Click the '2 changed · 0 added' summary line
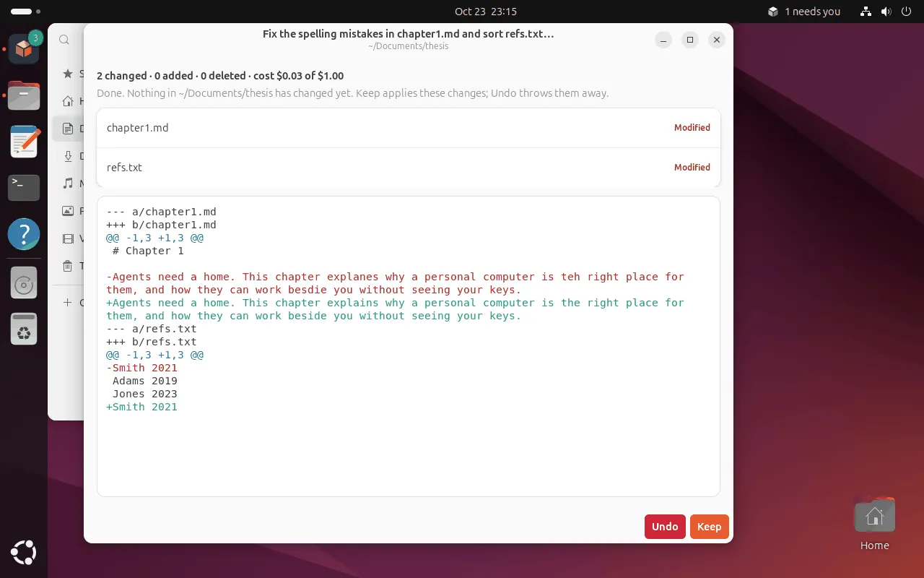Viewport: 924px width, 578px height. point(220,76)
